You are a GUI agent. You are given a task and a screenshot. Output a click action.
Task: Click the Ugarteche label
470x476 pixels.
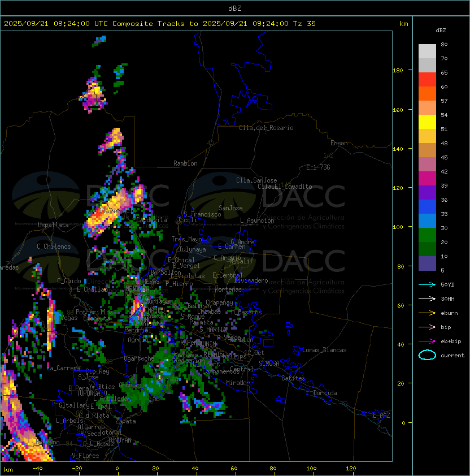click(140, 358)
